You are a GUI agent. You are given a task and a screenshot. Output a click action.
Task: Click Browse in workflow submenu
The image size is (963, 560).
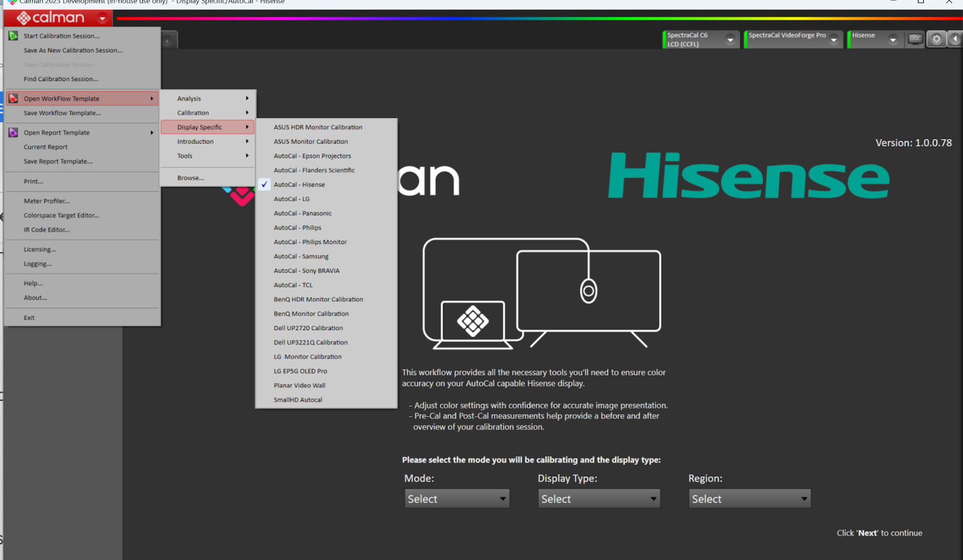(x=208, y=178)
